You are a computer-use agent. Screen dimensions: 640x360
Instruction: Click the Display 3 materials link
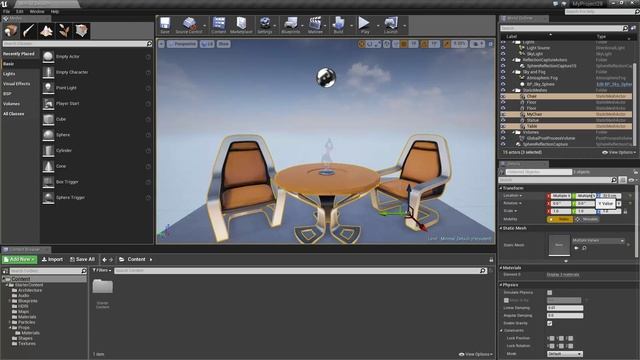tap(563, 275)
